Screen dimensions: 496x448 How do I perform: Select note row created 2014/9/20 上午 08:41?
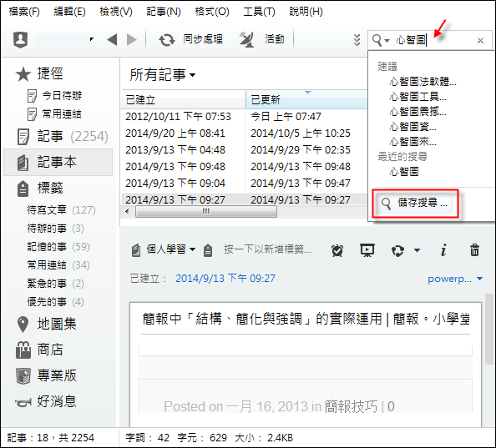(x=244, y=133)
